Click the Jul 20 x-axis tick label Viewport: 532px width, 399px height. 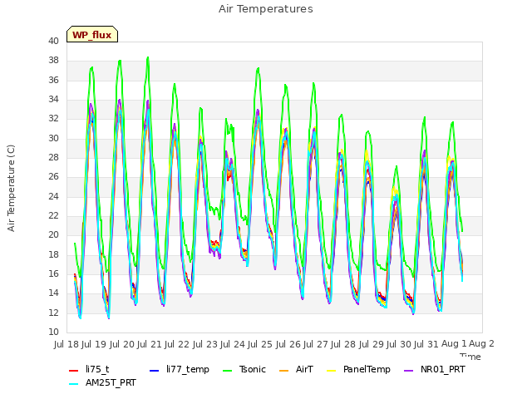point(121,344)
